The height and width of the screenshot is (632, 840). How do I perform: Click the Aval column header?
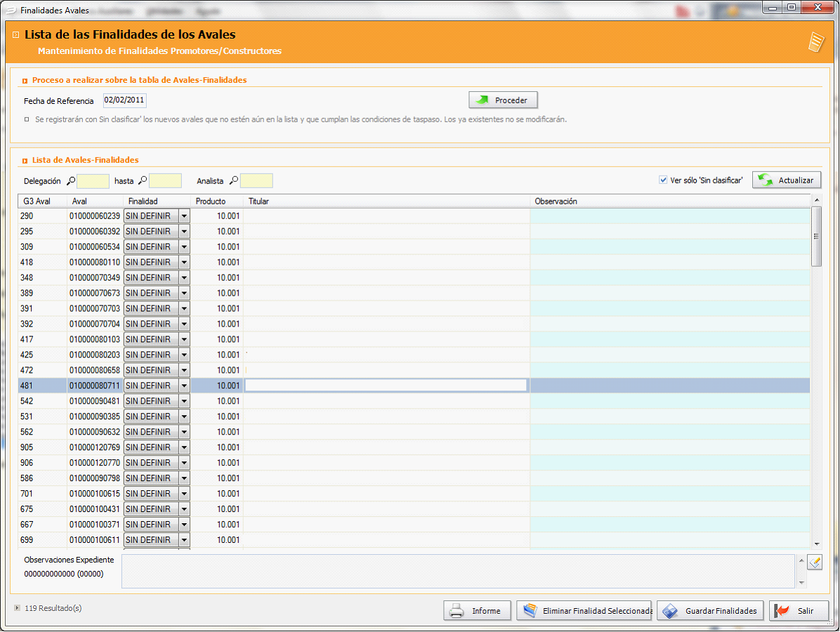coord(96,202)
